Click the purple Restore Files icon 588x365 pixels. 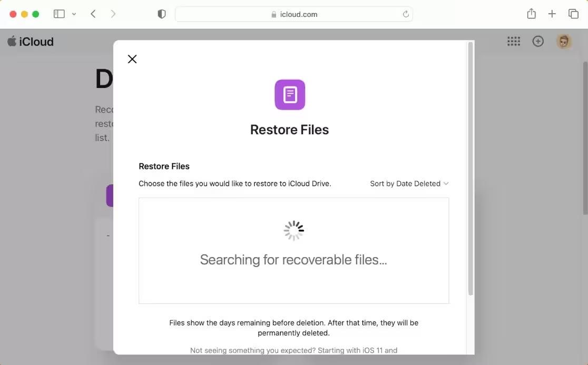click(x=290, y=95)
